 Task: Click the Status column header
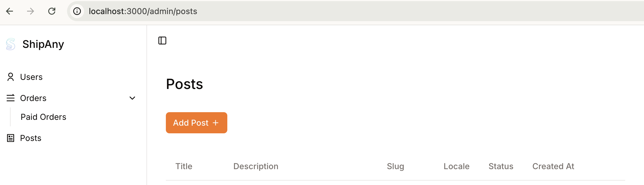501,166
